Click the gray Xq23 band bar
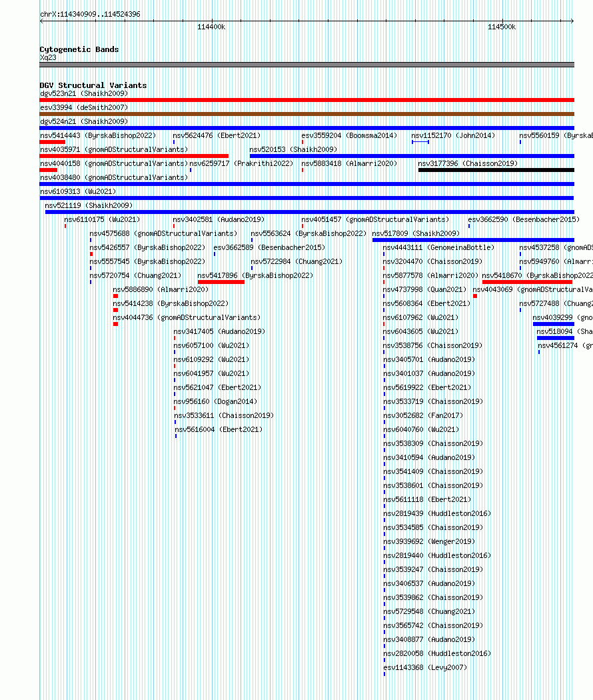This screenshot has height=700, width=593. [x=306, y=65]
